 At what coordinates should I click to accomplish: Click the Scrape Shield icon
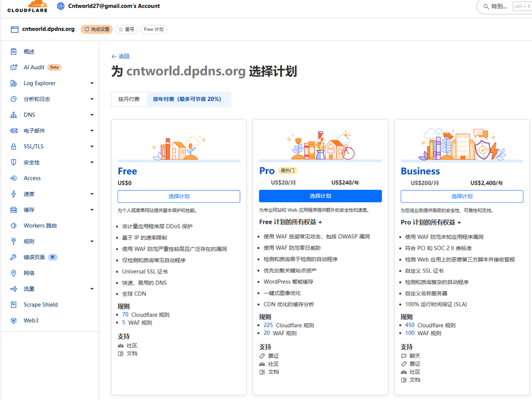14,305
